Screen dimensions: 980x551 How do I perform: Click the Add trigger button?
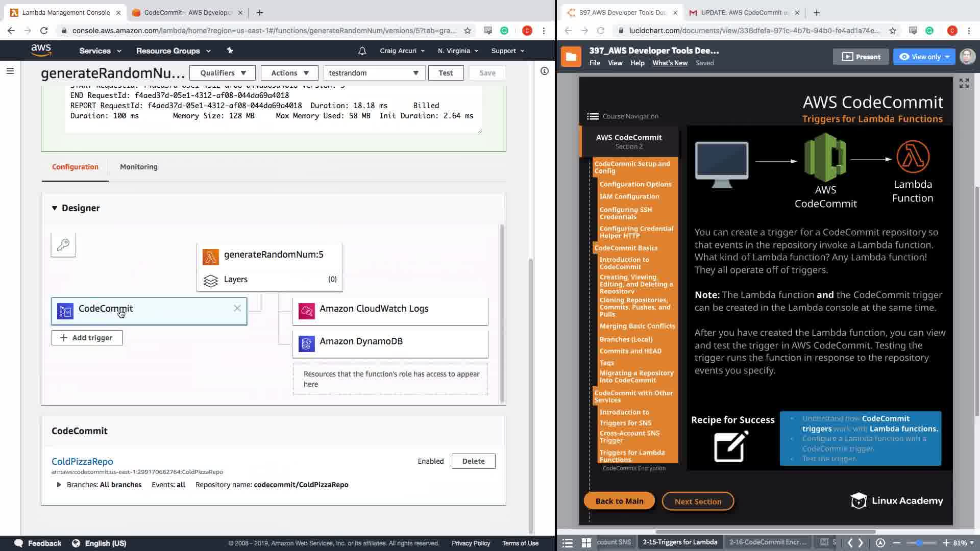click(87, 338)
